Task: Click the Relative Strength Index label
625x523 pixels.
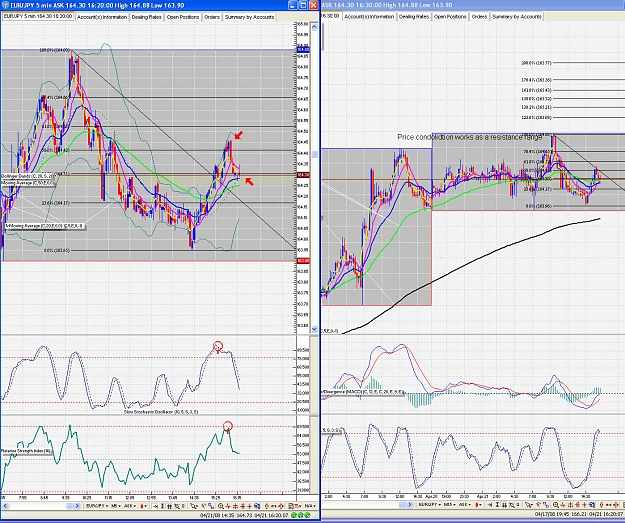Action: pyautogui.click(x=26, y=451)
